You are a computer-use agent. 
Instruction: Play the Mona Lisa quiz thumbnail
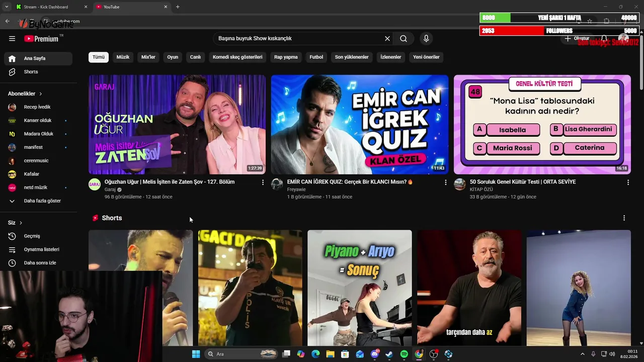[x=542, y=125]
